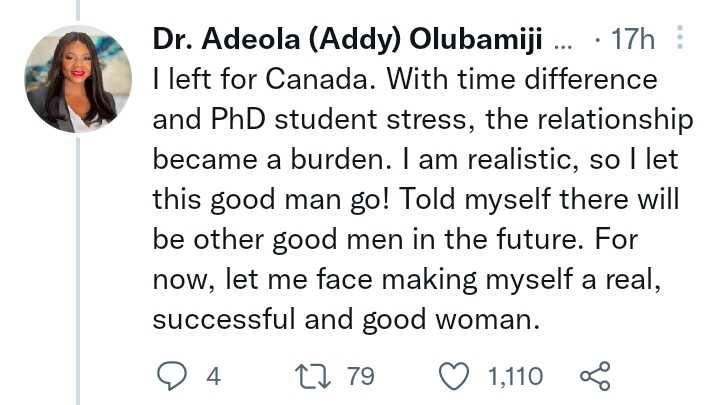This screenshot has width=720, height=405.
Task: Click the reply count of 4
Action: [x=212, y=376]
